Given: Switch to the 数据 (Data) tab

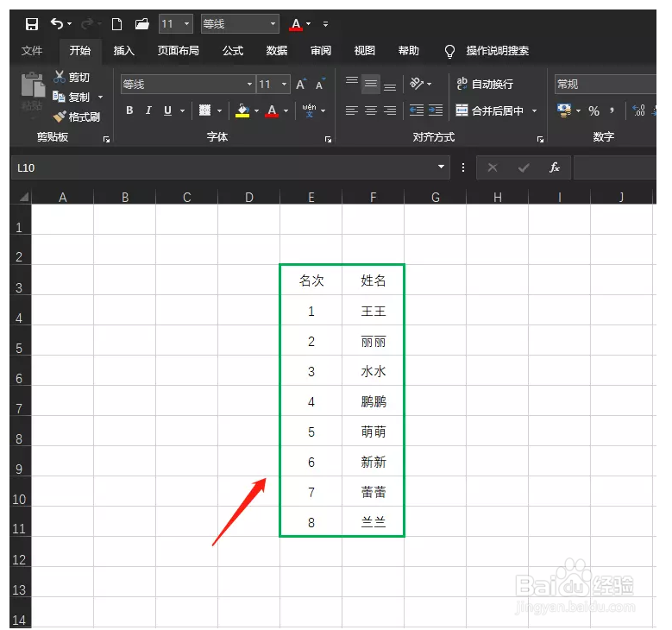Looking at the screenshot, I should [276, 51].
